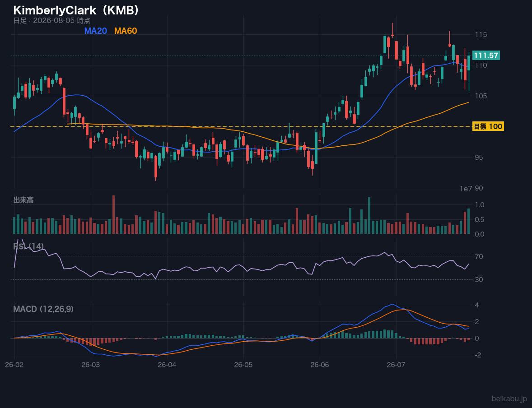Click the MA60 legend label
The height and width of the screenshot is (408, 532).
tap(126, 31)
